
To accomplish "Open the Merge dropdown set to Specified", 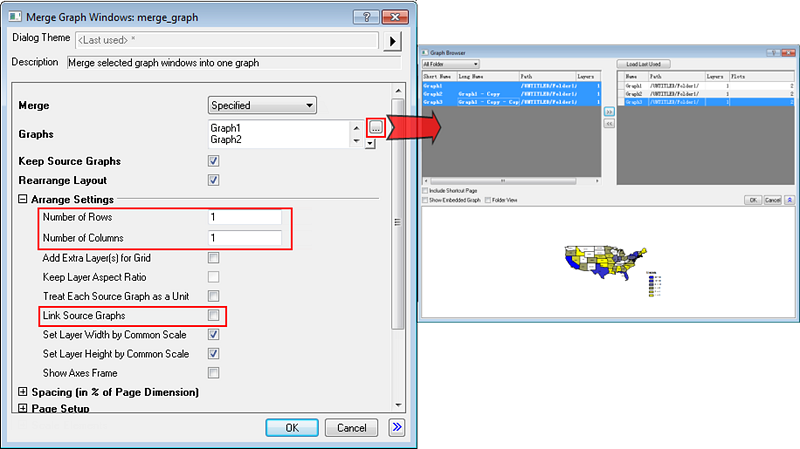I will pyautogui.click(x=262, y=105).
